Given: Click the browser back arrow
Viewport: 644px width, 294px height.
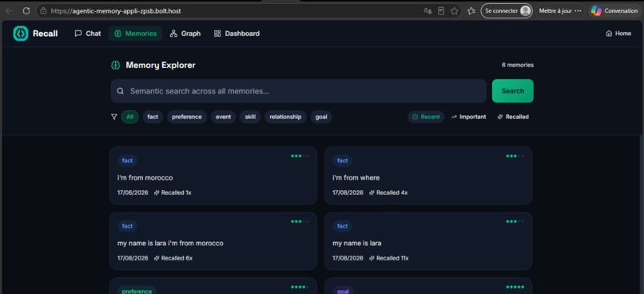Looking at the screenshot, I should pos(9,11).
